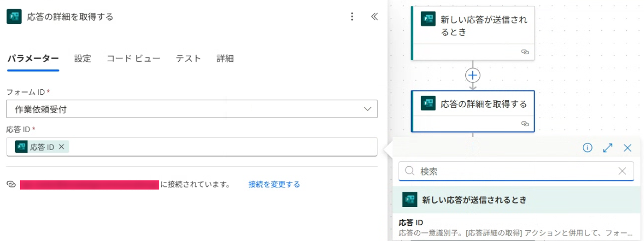
Task: Click the link icon on the 応答の詳細を取得する card
Action: coord(524,123)
